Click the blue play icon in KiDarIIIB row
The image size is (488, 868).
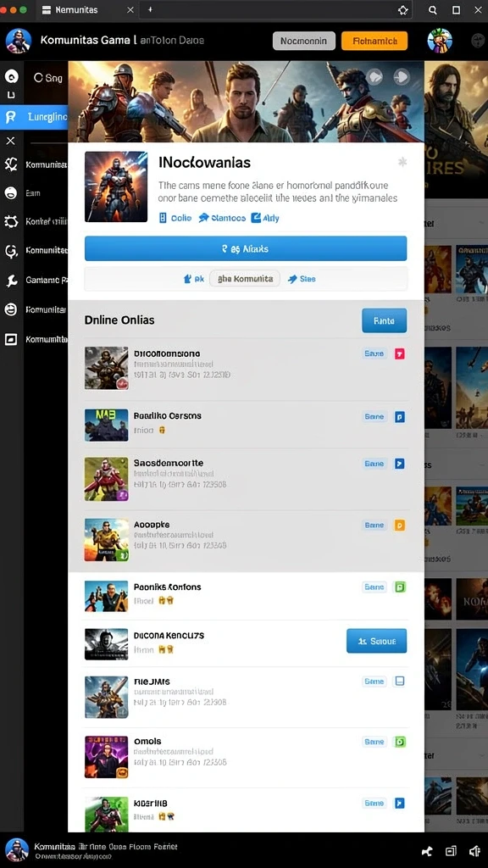pyautogui.click(x=400, y=804)
